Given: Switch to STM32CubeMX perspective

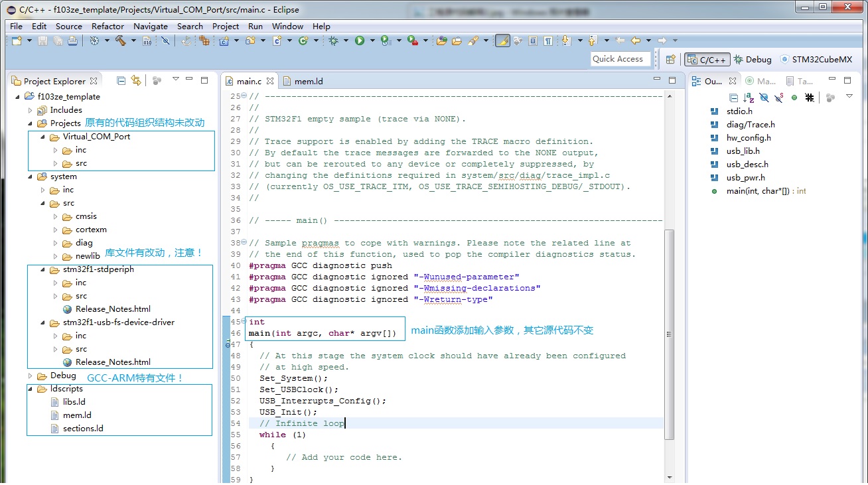Looking at the screenshot, I should [816, 59].
